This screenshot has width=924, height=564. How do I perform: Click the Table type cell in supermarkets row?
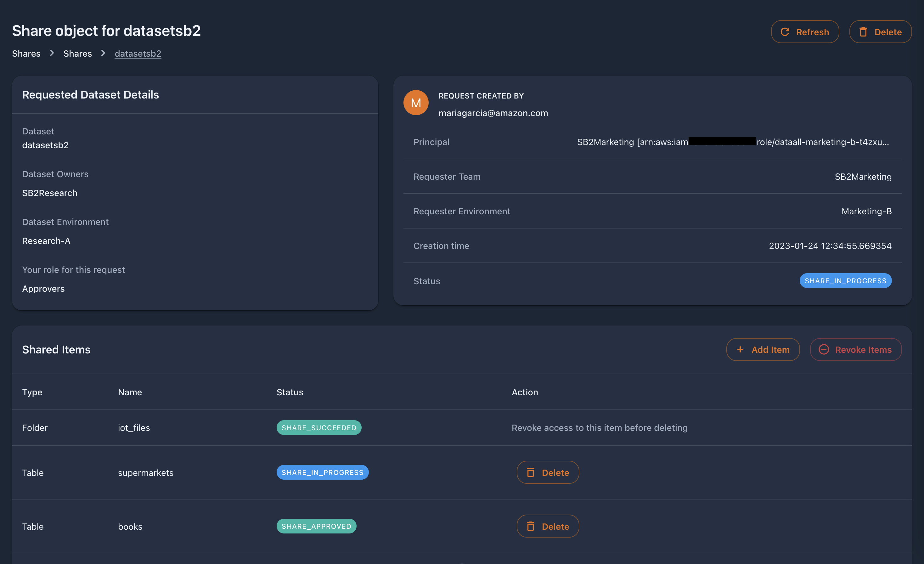[33, 473]
